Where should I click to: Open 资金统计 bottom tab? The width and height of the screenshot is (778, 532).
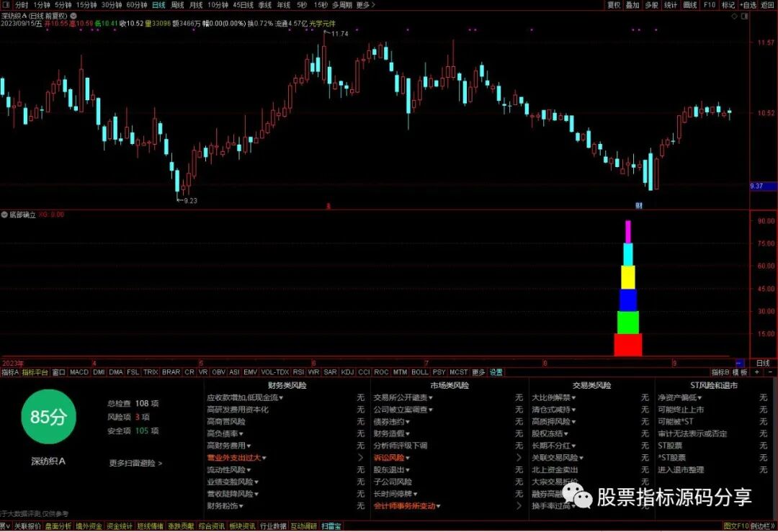click(x=120, y=526)
